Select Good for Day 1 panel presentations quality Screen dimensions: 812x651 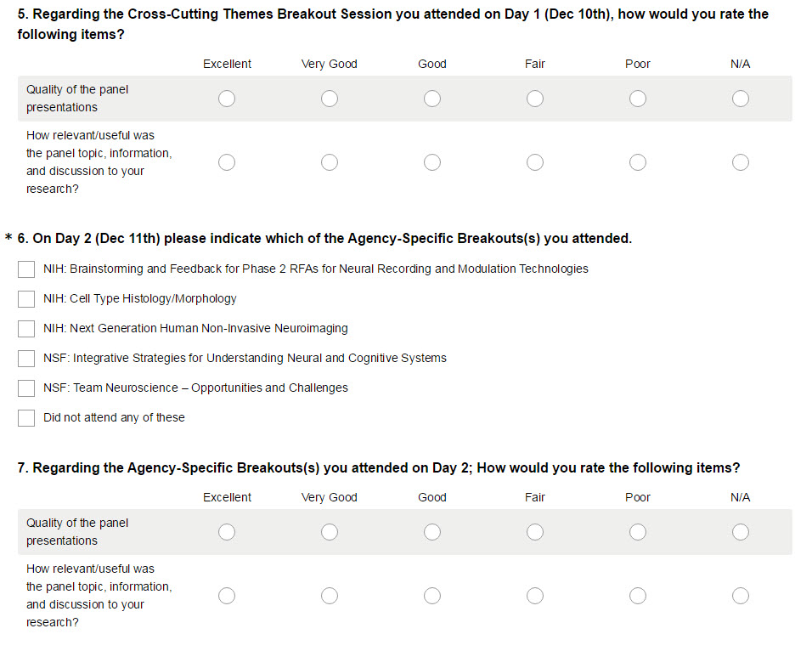tap(432, 99)
